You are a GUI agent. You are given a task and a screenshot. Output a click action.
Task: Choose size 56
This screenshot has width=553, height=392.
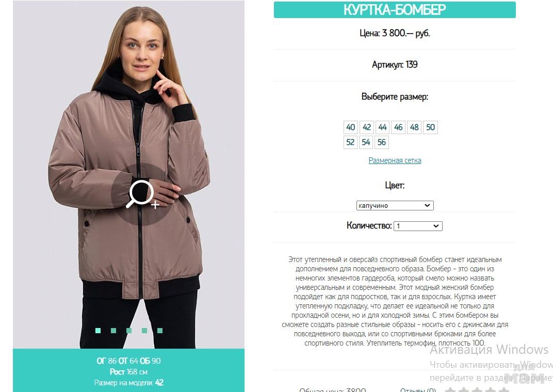click(382, 142)
